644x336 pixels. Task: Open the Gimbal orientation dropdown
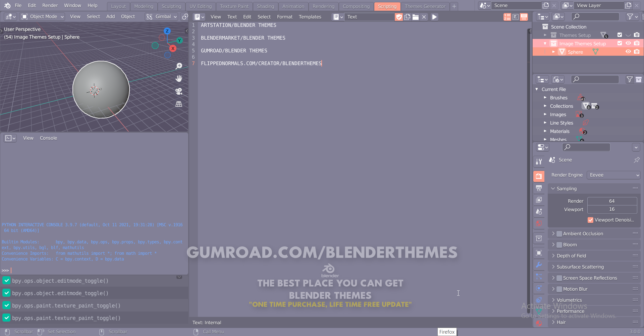pyautogui.click(x=161, y=16)
